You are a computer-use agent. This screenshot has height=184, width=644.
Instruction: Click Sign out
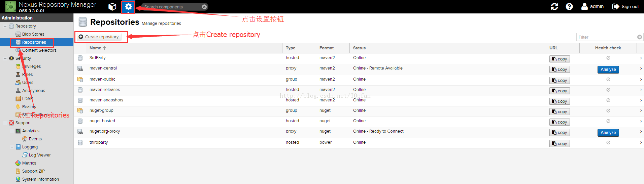(x=625, y=6)
